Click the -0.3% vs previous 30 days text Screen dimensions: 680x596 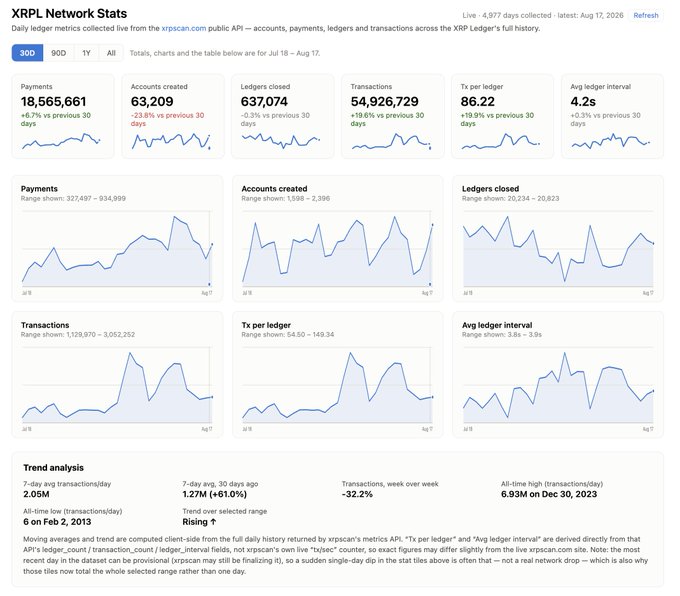click(x=275, y=119)
